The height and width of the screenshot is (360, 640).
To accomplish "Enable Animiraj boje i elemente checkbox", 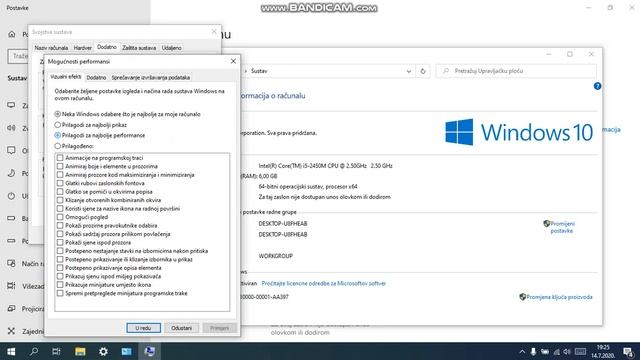I will click(60, 166).
